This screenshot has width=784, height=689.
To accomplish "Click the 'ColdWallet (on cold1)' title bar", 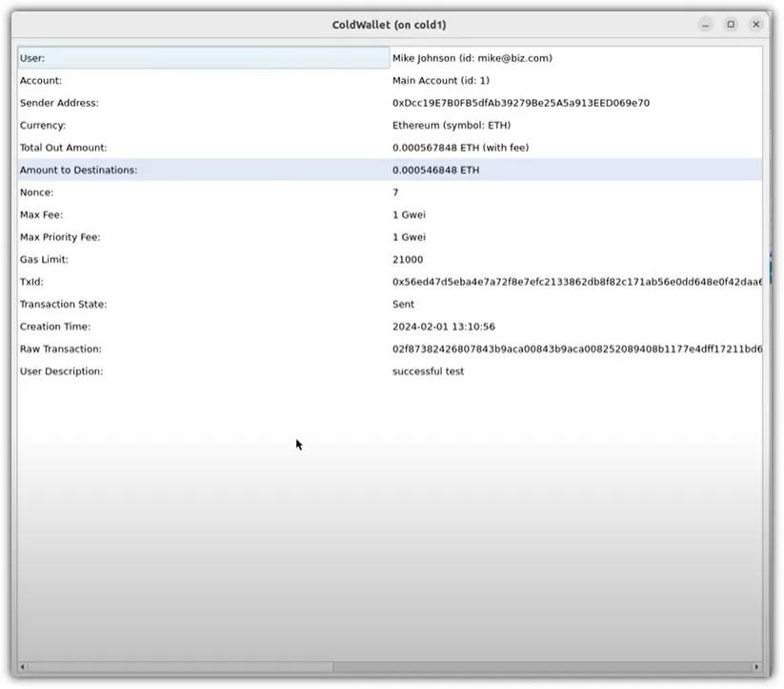I will (x=389, y=25).
